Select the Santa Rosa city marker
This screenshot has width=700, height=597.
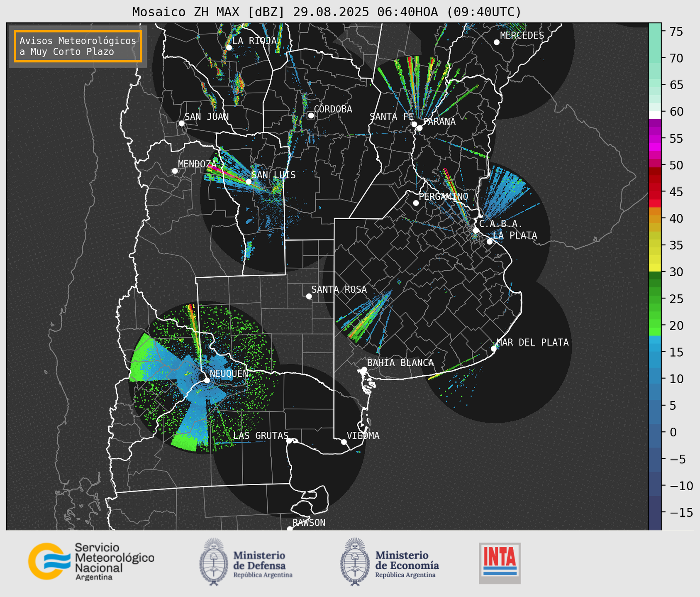pyautogui.click(x=309, y=296)
